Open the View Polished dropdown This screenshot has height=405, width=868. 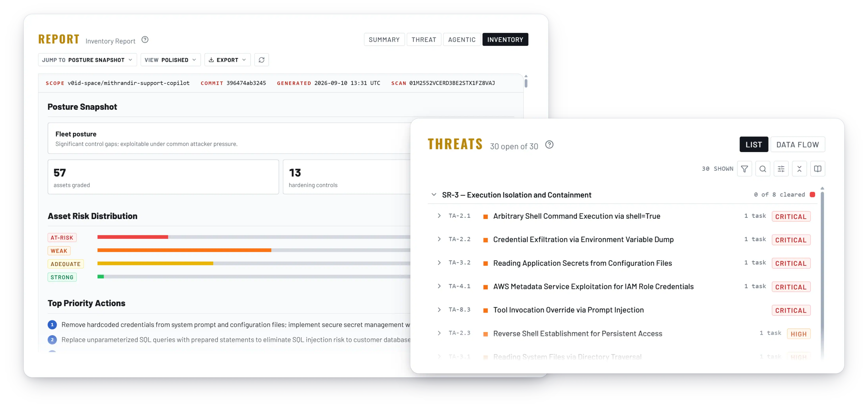tap(170, 60)
